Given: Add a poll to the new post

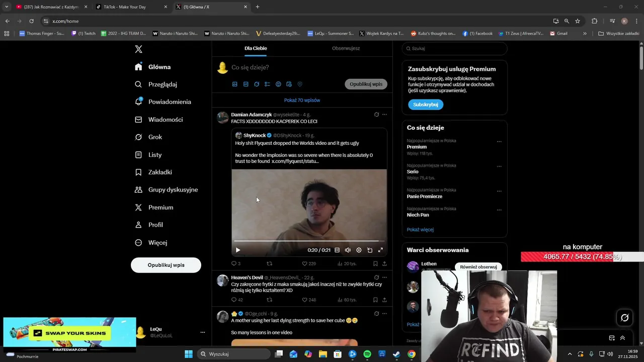Looking at the screenshot, I should [x=267, y=84].
